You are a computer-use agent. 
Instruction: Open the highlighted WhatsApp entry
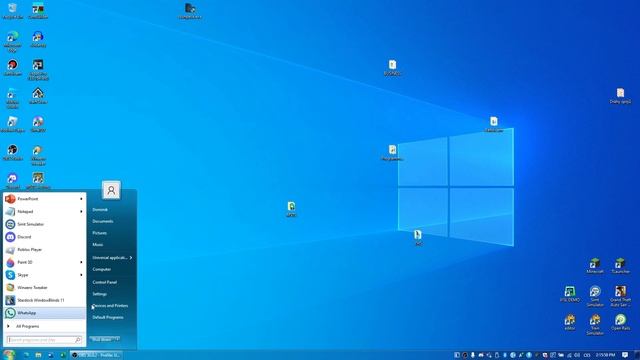pyautogui.click(x=44, y=313)
